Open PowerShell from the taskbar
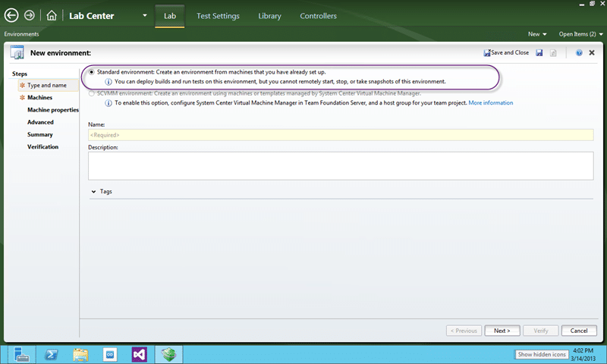Screen dimensions: 607x364 tap(51, 354)
